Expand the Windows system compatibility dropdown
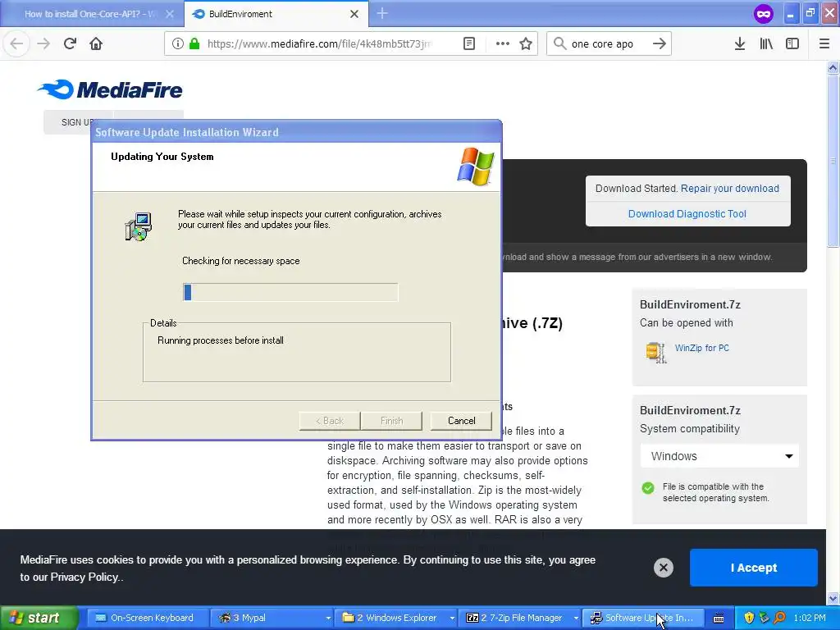The image size is (840, 630). point(719,456)
